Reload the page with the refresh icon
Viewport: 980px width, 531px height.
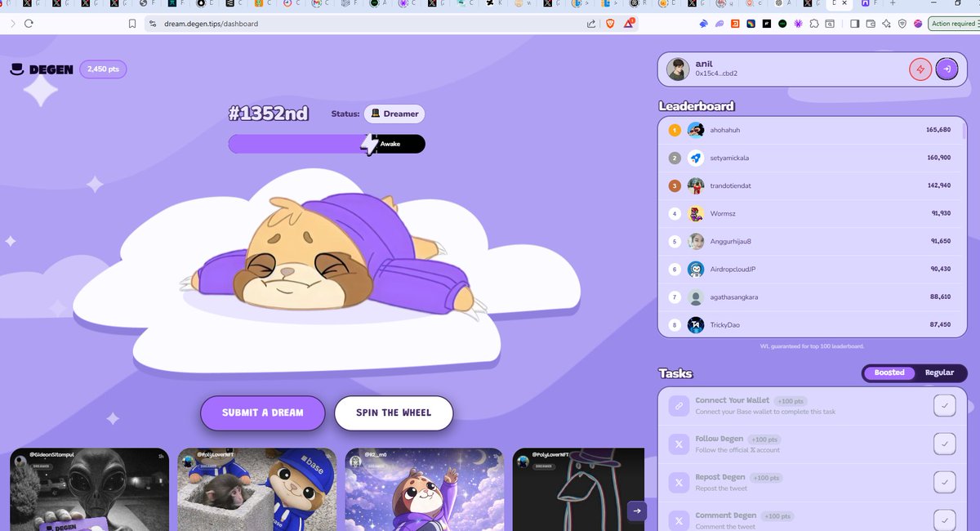(x=29, y=24)
